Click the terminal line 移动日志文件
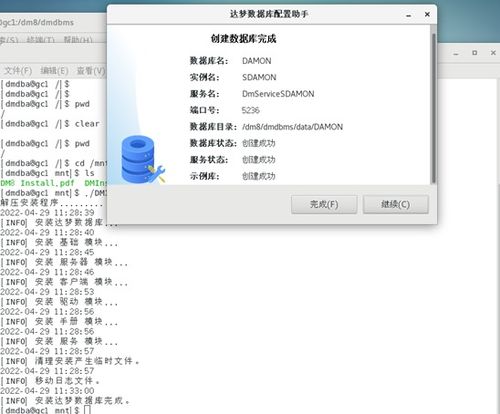Viewport: 500px width, 414px height. 50,381
